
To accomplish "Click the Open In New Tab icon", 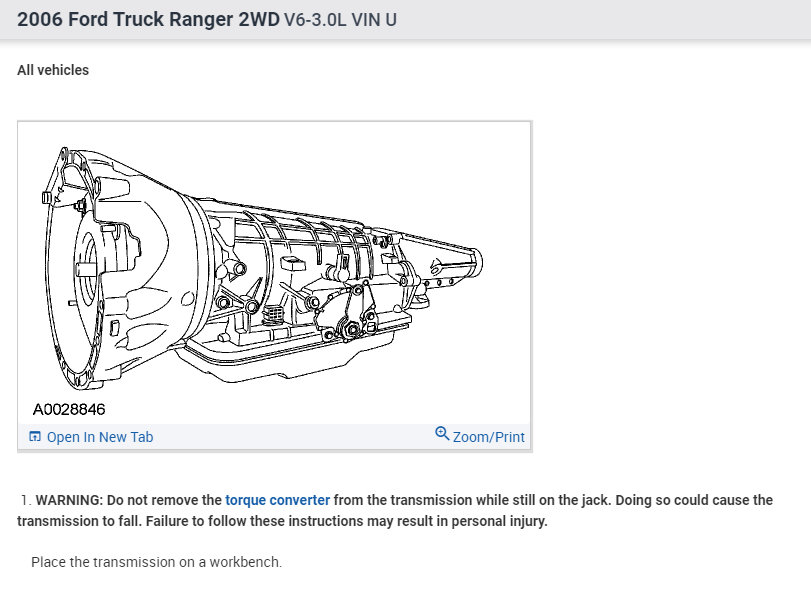I will [35, 437].
